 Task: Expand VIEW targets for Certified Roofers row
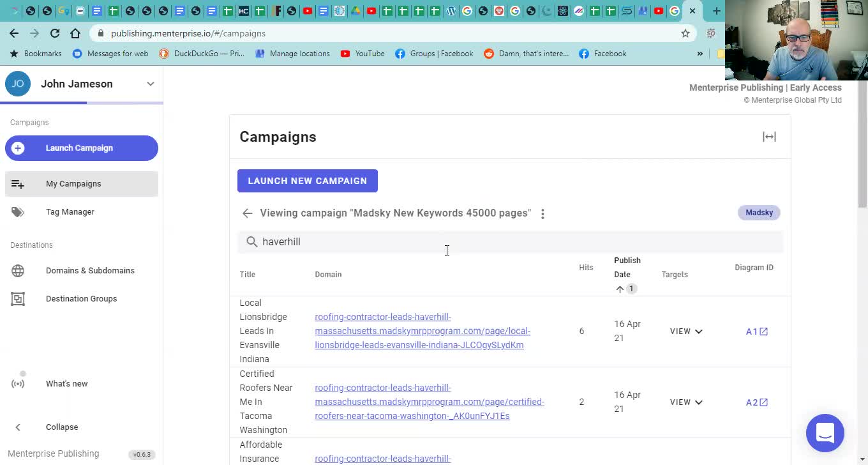pyautogui.click(x=686, y=402)
